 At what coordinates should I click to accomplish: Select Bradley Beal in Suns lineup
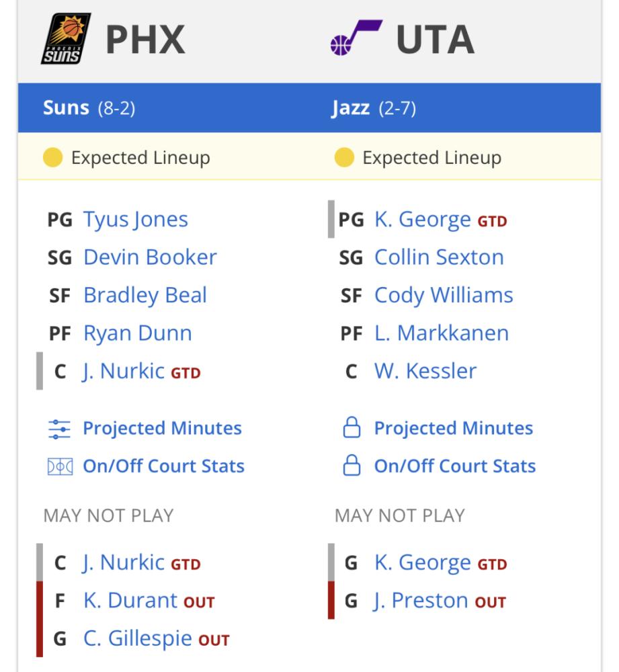(x=145, y=295)
